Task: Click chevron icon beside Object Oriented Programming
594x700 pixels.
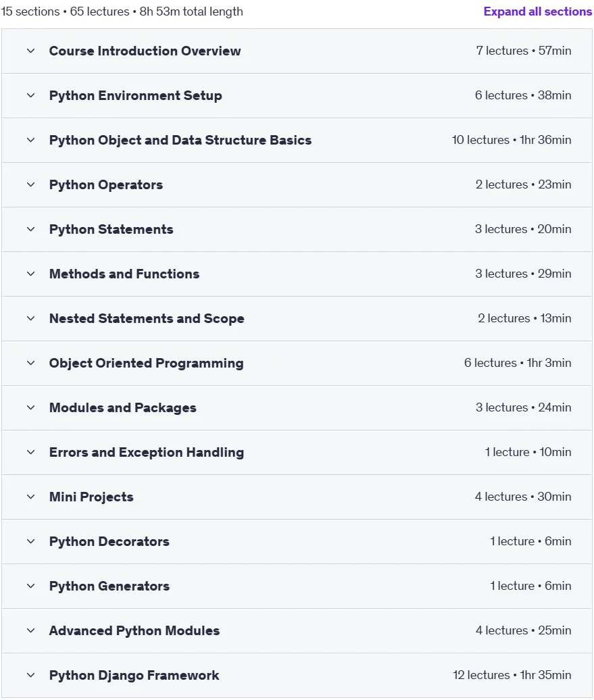Action: (31, 363)
